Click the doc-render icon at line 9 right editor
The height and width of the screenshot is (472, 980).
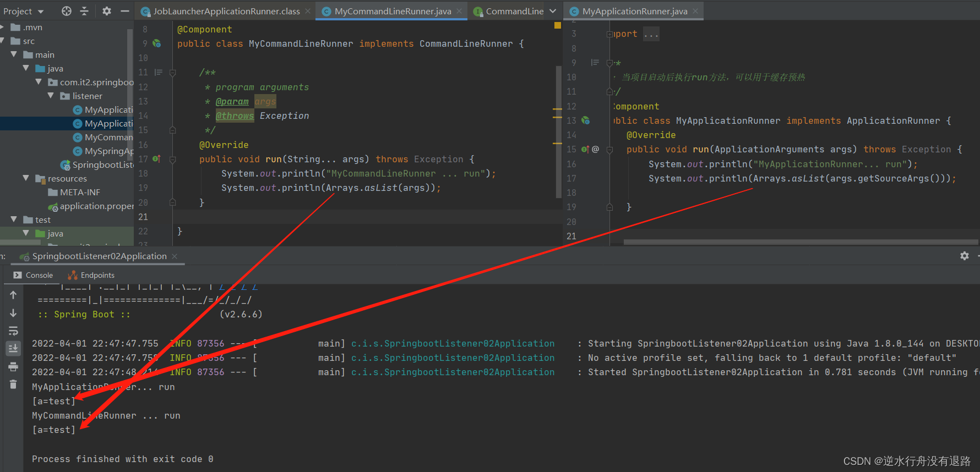(595, 63)
